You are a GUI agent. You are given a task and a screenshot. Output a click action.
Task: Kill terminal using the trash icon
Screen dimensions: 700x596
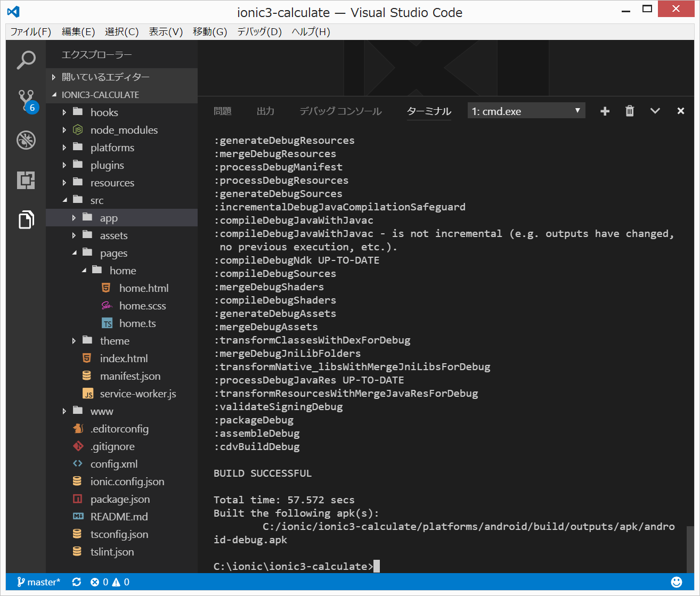click(x=630, y=111)
